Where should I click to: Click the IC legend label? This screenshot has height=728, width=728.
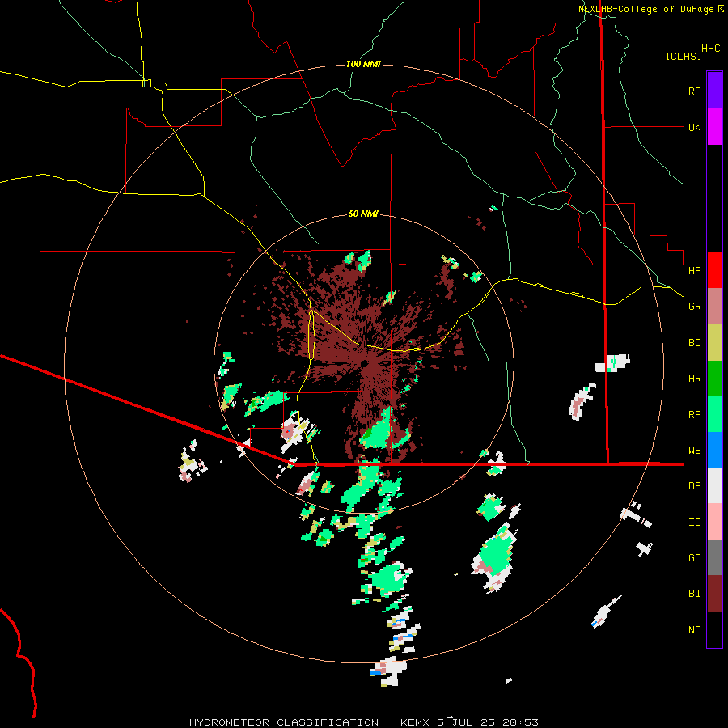click(x=694, y=522)
